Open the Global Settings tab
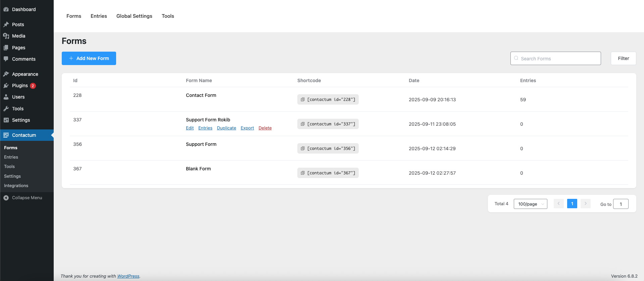Screen dimensions: 644x281 tap(134, 16)
